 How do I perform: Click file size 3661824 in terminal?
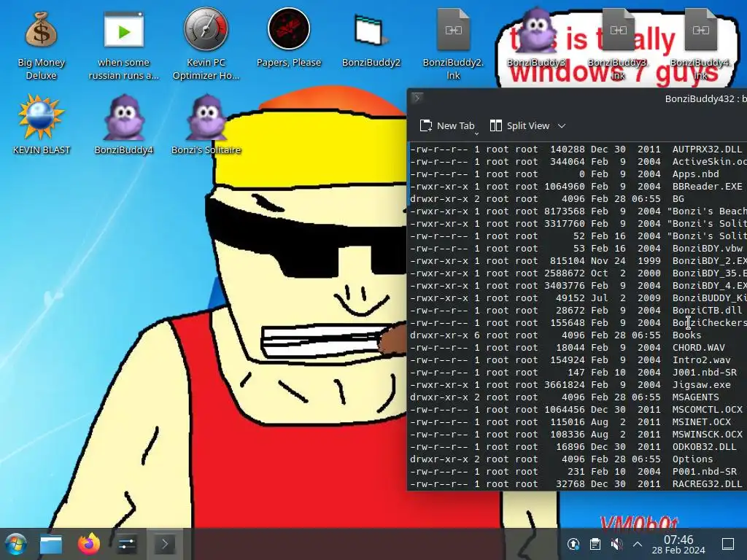point(565,384)
